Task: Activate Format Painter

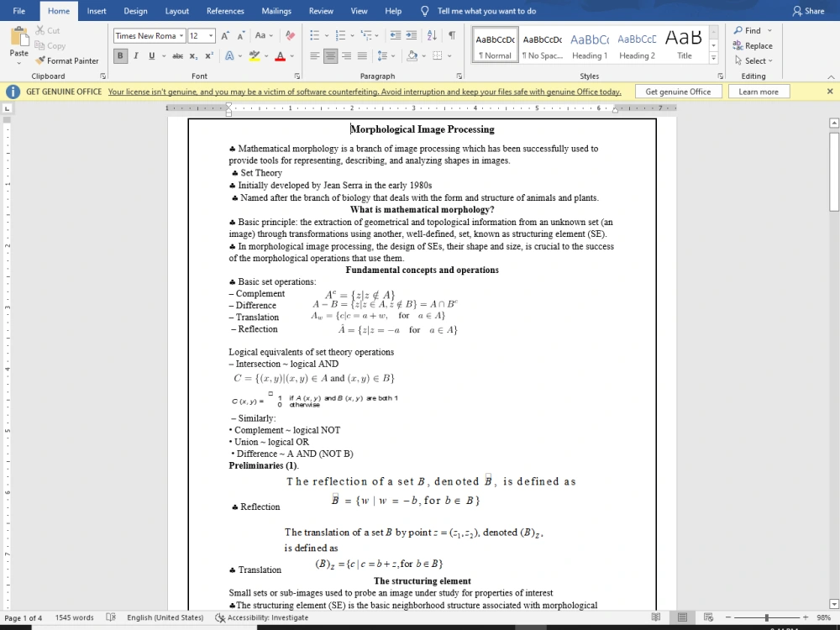Action: (67, 60)
